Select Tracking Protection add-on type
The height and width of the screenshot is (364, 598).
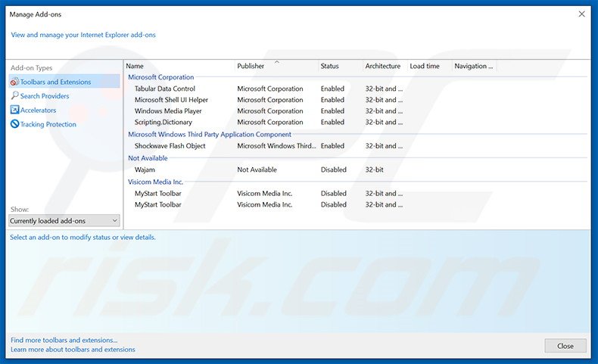48,124
